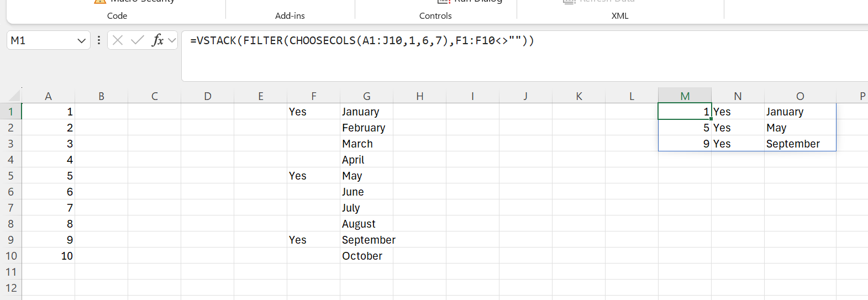This screenshot has width=868, height=300.
Task: Open the Name Box dropdown arrow
Action: (81, 40)
